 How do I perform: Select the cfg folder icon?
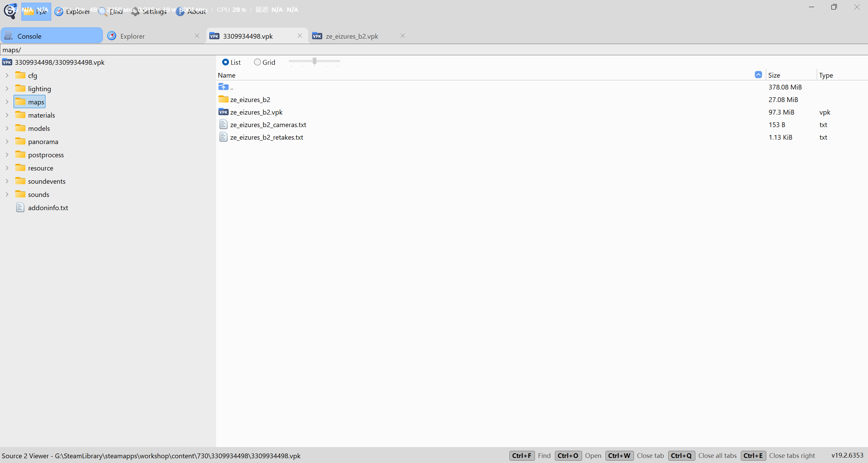20,75
